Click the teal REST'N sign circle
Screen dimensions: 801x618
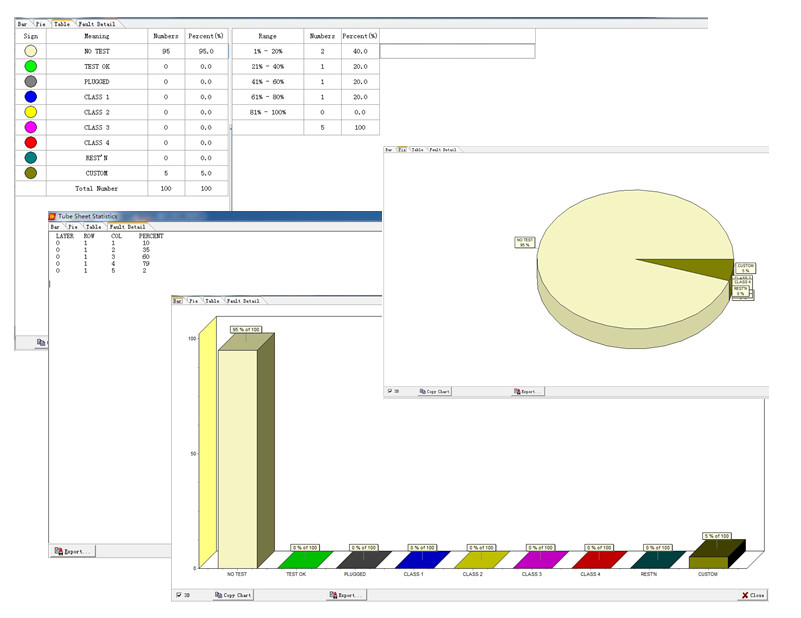click(31, 158)
